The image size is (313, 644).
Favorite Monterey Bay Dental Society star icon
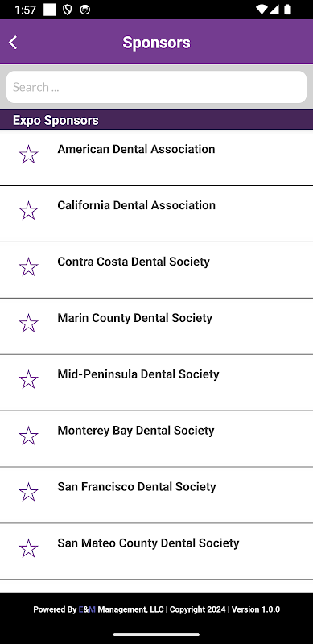tap(28, 436)
